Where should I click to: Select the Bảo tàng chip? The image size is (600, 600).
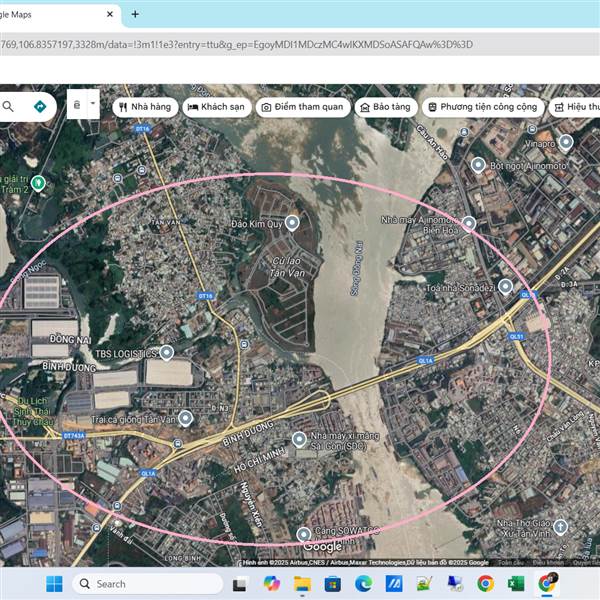(386, 107)
